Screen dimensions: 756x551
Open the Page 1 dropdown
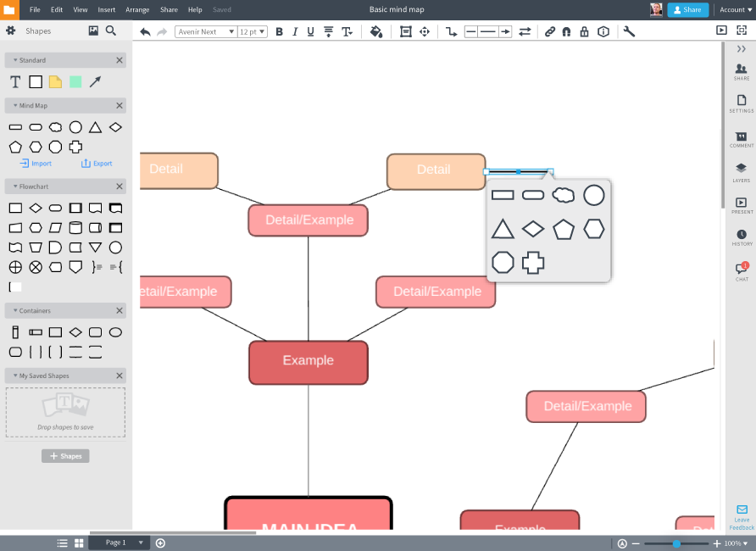[x=119, y=542]
